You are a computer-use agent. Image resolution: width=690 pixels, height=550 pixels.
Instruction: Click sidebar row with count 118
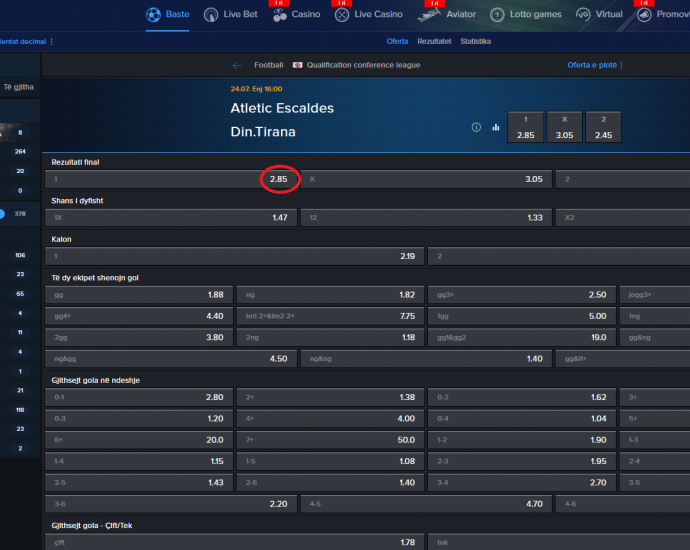[20, 410]
